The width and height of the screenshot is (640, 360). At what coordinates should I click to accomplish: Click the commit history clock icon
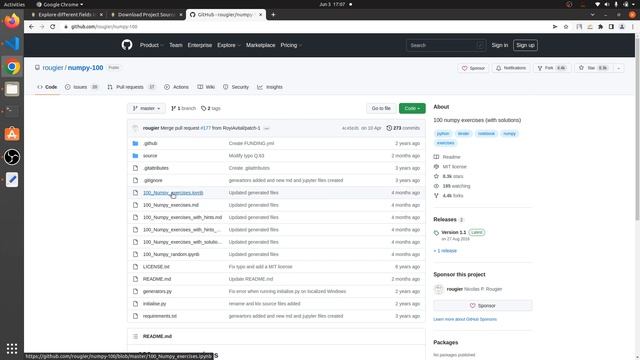[x=389, y=128]
